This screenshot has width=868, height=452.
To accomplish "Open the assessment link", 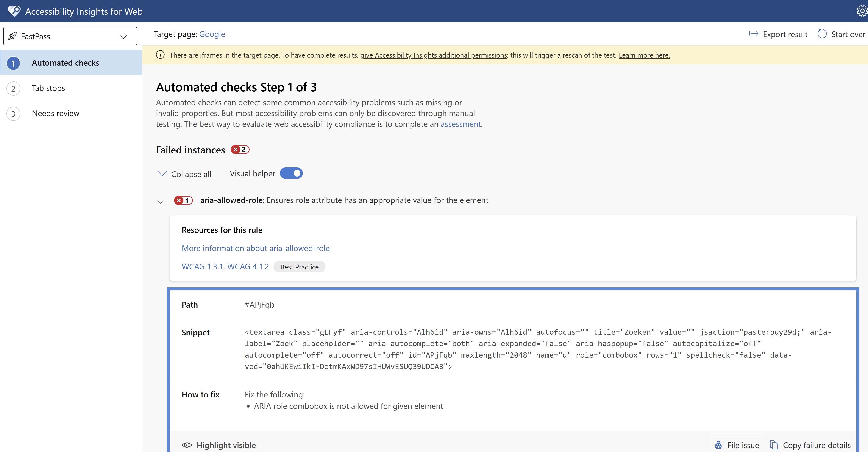I will (x=460, y=124).
